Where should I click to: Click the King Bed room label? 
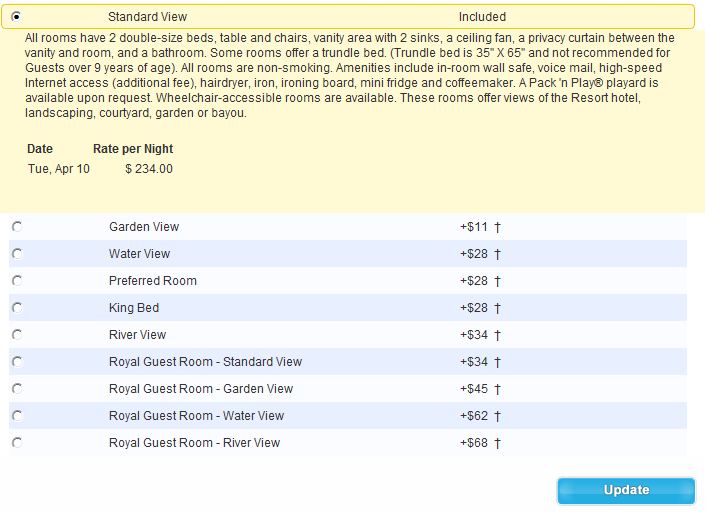coord(134,308)
